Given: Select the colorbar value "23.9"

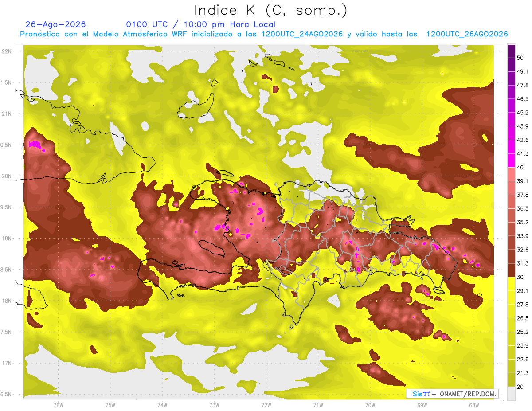Looking at the screenshot, I should (x=523, y=346).
